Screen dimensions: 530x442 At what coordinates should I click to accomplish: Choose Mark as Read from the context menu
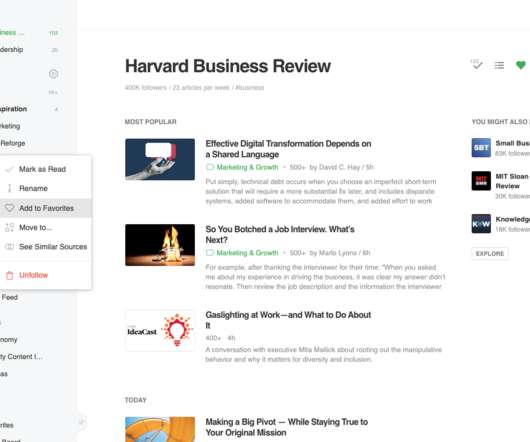pyautogui.click(x=45, y=169)
